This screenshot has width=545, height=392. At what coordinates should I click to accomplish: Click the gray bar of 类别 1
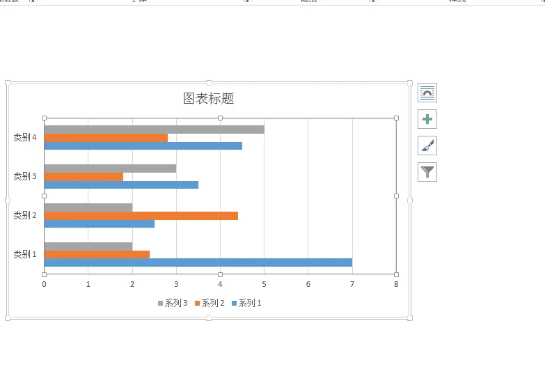click(88, 246)
